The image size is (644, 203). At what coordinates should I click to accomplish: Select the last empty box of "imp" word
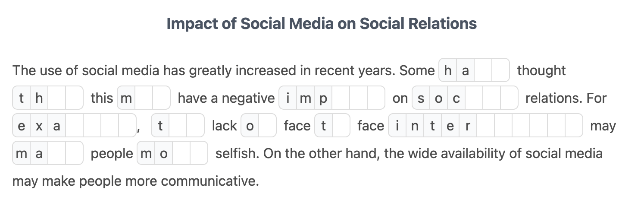tap(376, 98)
